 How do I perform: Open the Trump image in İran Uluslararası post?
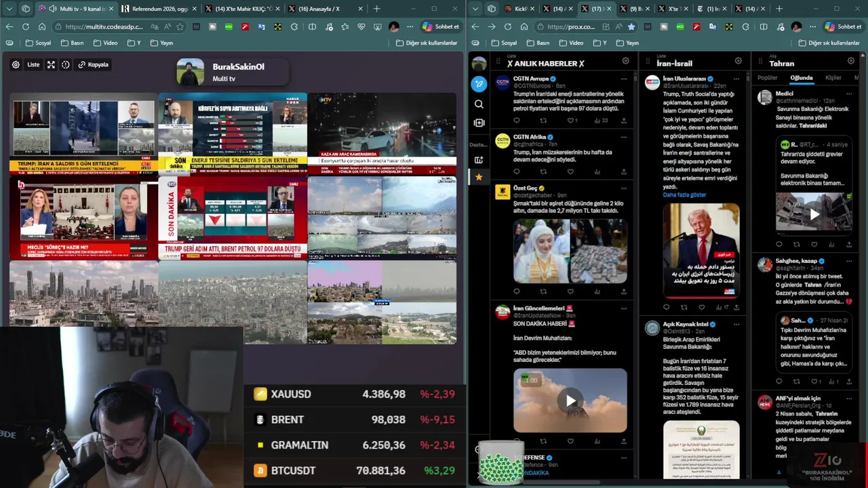point(701,250)
